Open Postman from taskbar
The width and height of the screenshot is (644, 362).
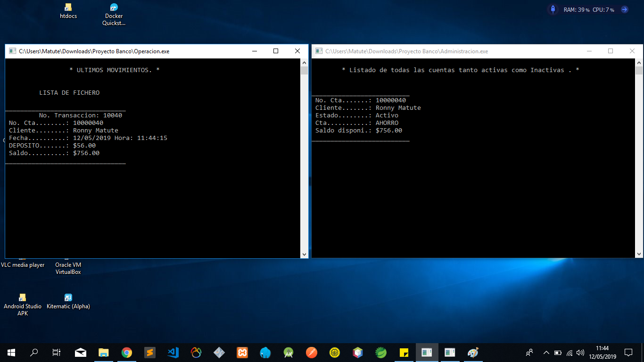(312, 352)
